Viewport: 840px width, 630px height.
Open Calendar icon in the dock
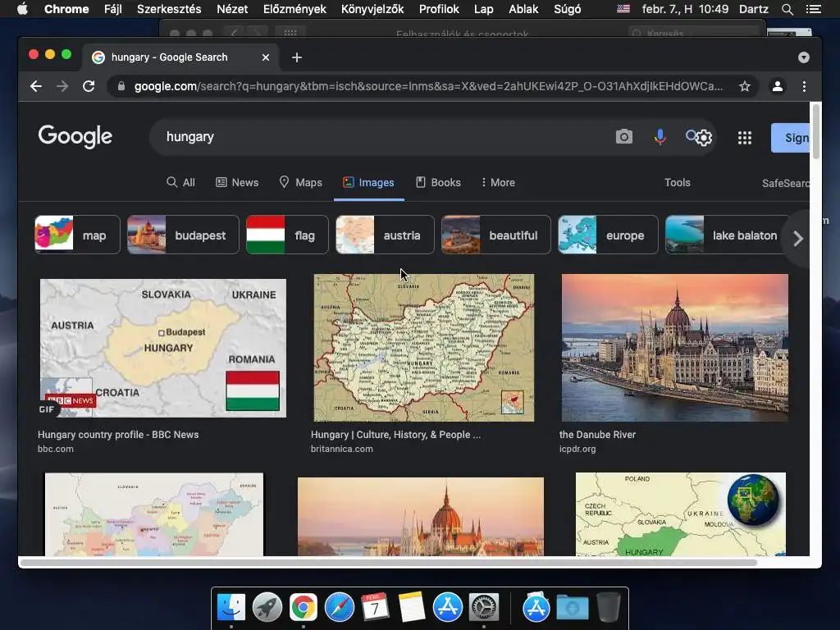375,608
